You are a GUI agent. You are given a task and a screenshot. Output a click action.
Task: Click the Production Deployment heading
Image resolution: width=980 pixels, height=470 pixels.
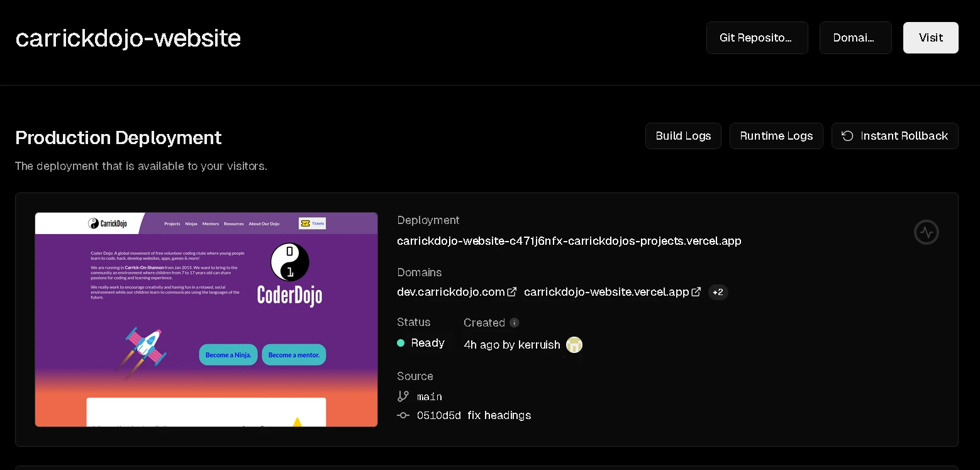click(118, 138)
